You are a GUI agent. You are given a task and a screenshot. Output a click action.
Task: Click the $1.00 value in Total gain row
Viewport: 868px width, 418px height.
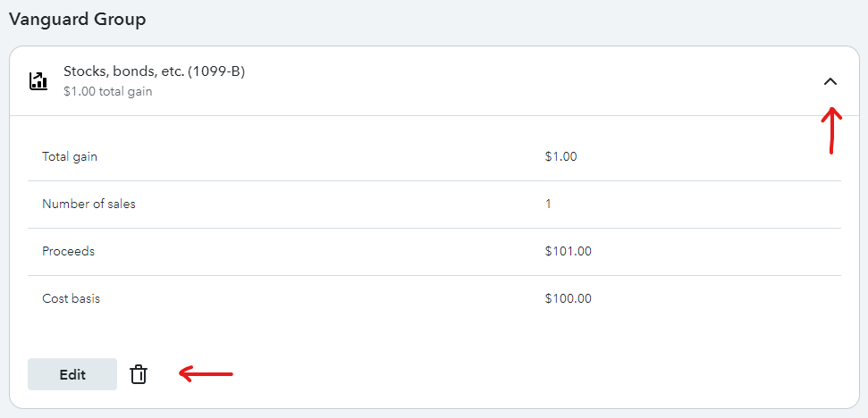pyautogui.click(x=560, y=157)
